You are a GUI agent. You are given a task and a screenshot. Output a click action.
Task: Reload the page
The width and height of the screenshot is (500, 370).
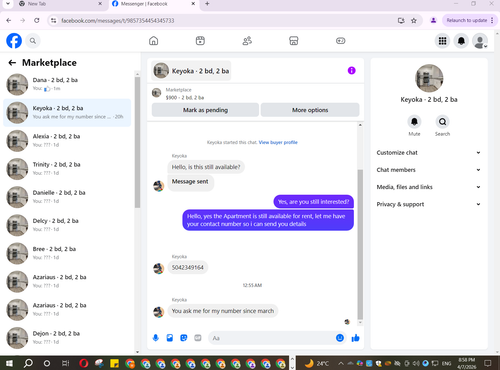37,20
